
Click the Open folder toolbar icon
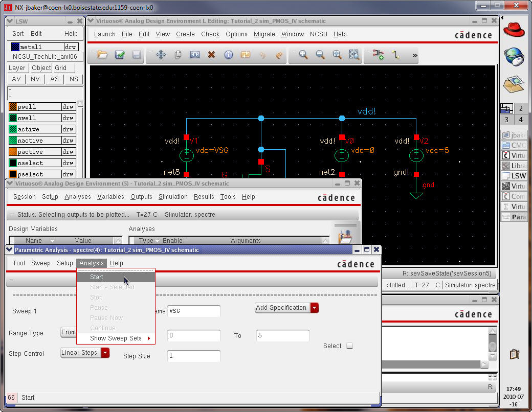point(102,55)
